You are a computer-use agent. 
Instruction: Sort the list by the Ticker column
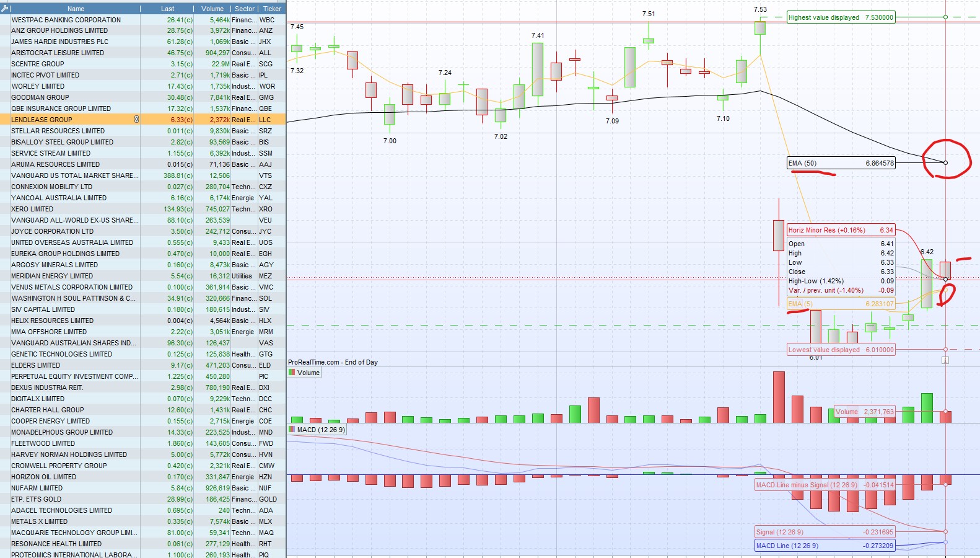click(x=272, y=9)
